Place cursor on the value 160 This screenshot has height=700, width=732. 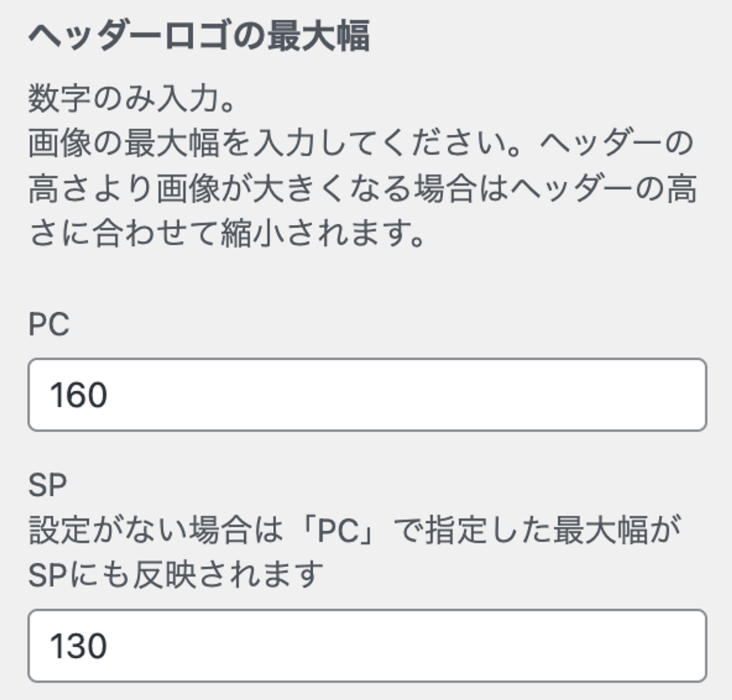click(x=78, y=395)
